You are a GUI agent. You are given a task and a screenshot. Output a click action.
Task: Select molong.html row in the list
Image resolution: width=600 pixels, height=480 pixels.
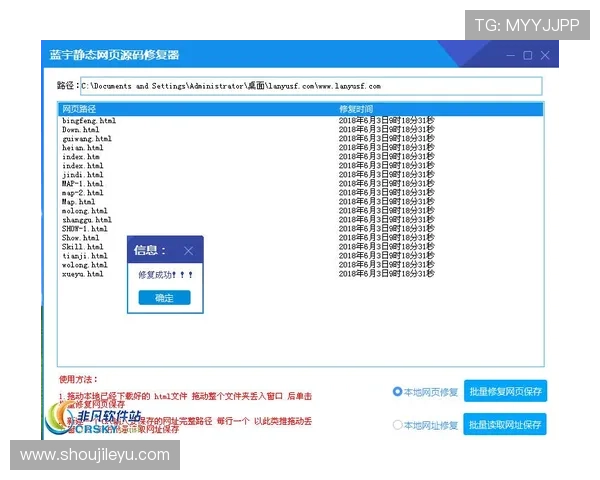[84, 211]
